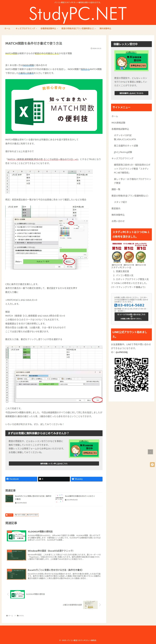Go to next post 土曜日の営業時間の変更
The image size is (156, 644).
(80, 605)
